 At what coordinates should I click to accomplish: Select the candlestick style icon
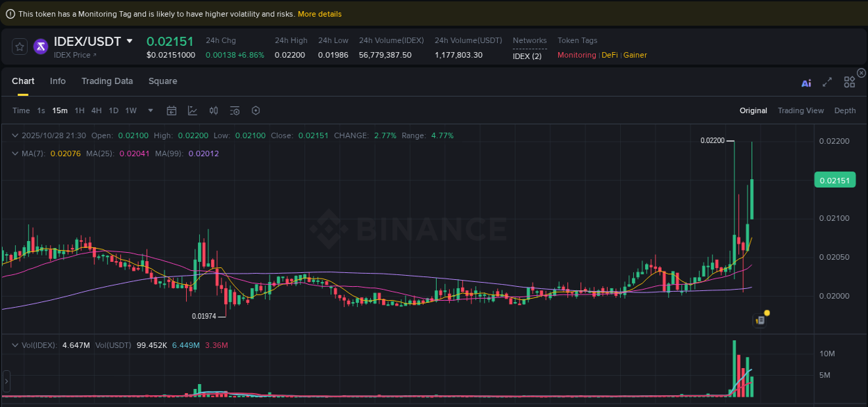click(214, 110)
